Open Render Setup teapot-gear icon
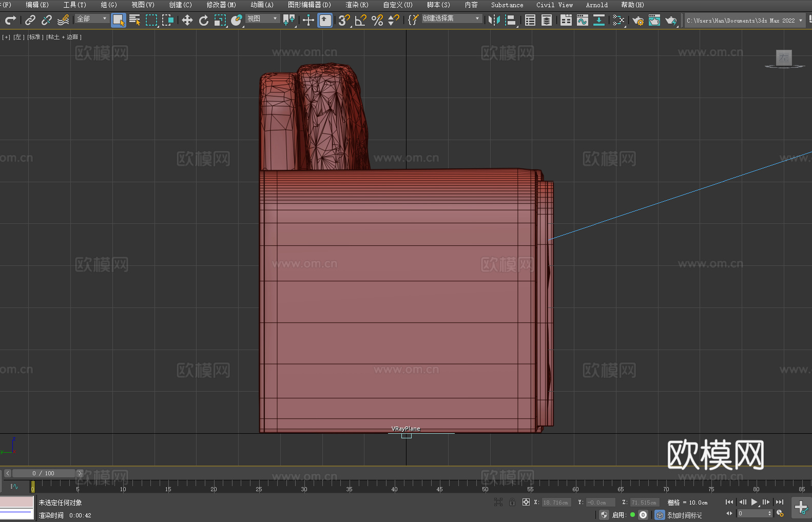 tap(638, 20)
